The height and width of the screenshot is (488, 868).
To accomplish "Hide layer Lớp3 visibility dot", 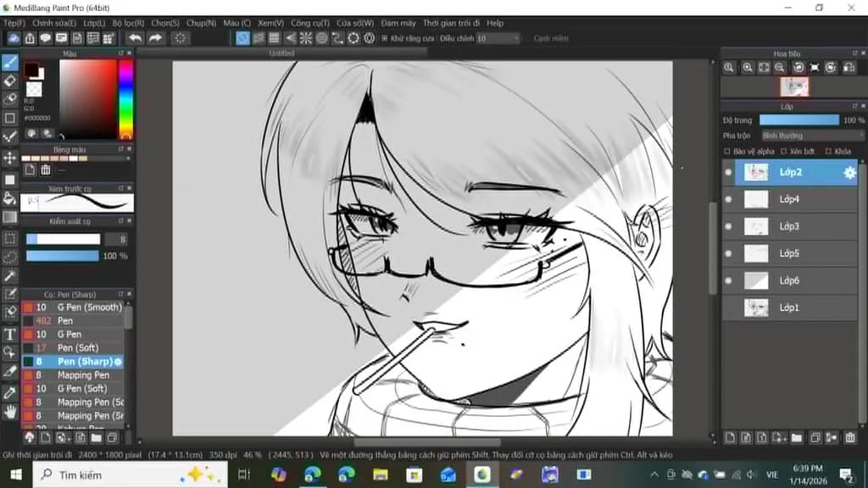I will 728,226.
